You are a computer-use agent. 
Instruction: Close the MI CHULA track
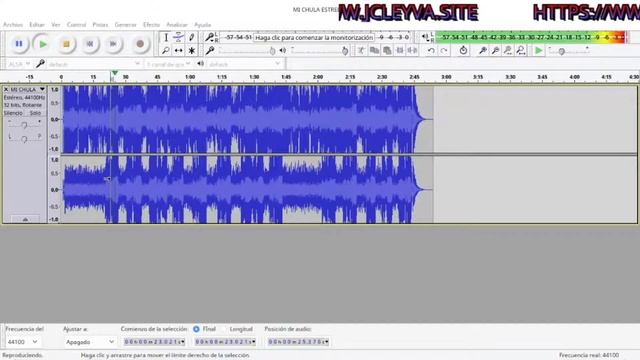pos(6,89)
